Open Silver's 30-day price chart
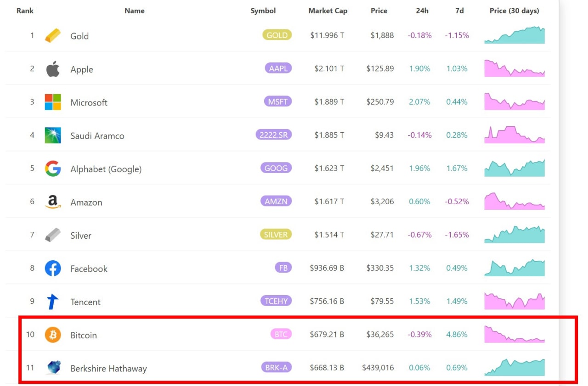 pyautogui.click(x=514, y=235)
